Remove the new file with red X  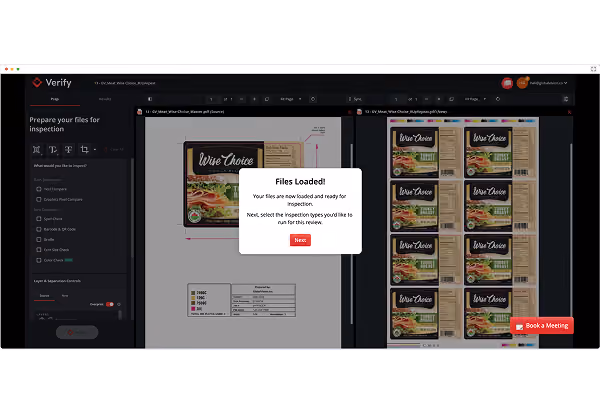569,112
